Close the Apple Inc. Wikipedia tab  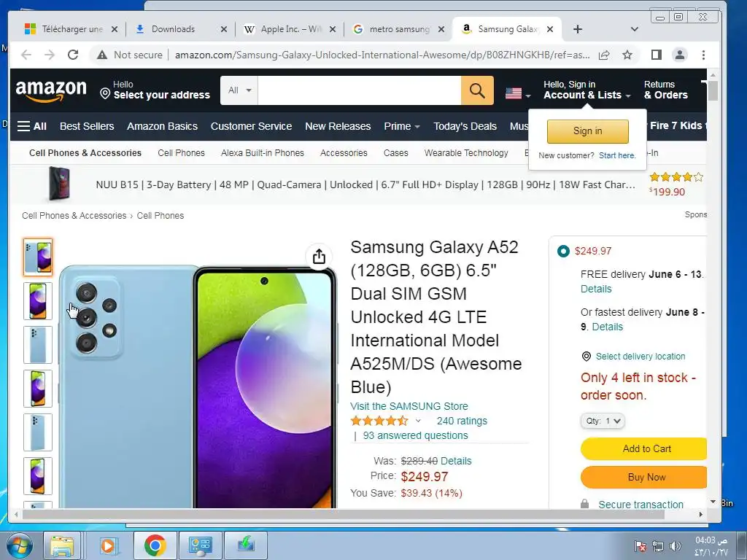(x=333, y=29)
